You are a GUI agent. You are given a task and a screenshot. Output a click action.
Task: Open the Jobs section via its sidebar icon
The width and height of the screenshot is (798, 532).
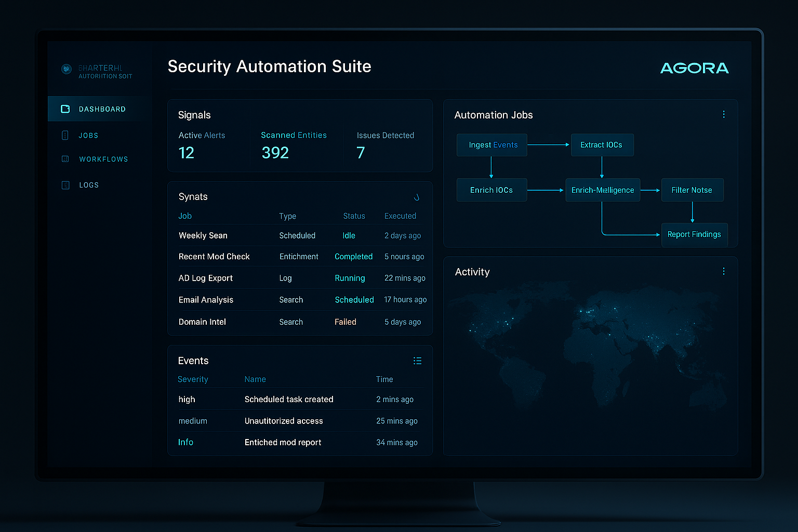(x=65, y=135)
